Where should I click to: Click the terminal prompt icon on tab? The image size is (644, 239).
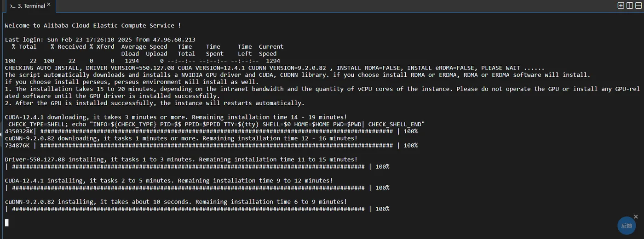point(12,6)
